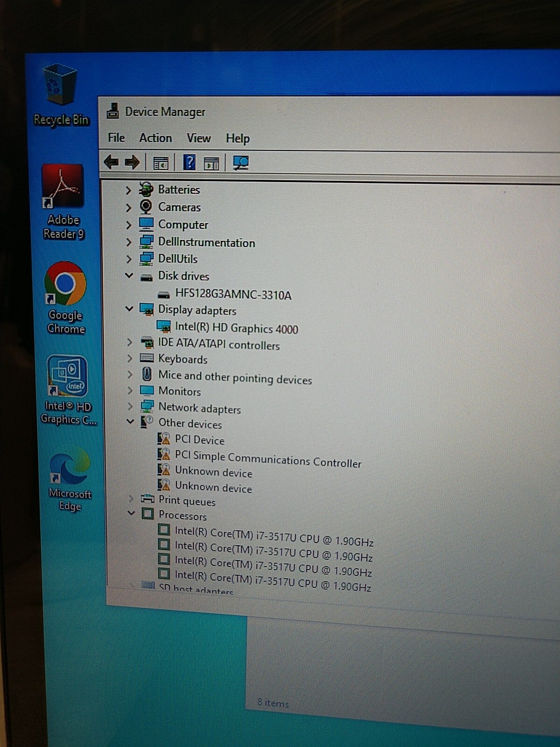Select the PCI Device entry text
The width and height of the screenshot is (560, 747).
(x=199, y=440)
